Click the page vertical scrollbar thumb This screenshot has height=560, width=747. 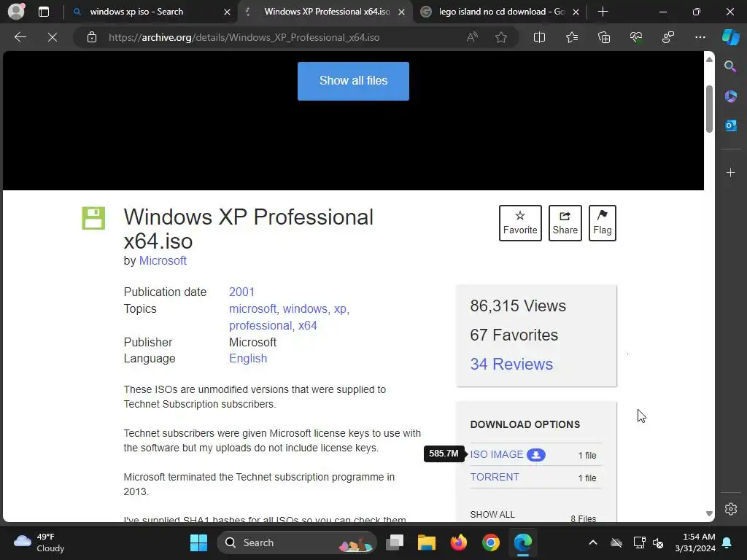pyautogui.click(x=709, y=109)
